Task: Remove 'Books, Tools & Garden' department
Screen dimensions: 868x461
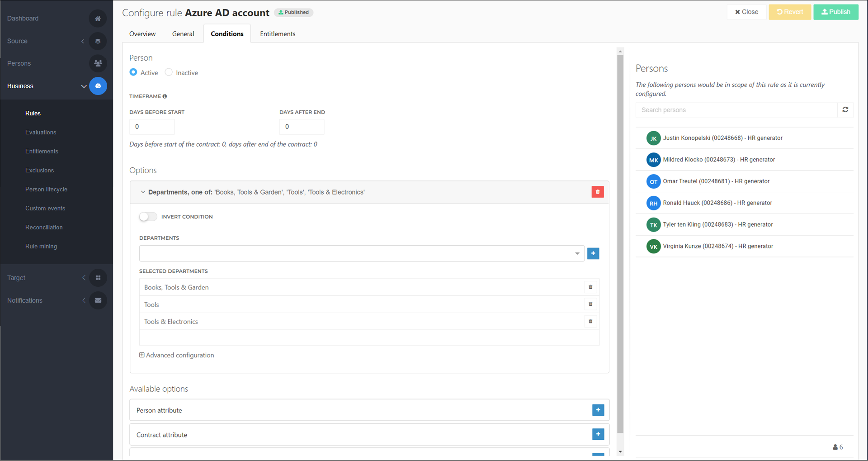Action: point(590,287)
